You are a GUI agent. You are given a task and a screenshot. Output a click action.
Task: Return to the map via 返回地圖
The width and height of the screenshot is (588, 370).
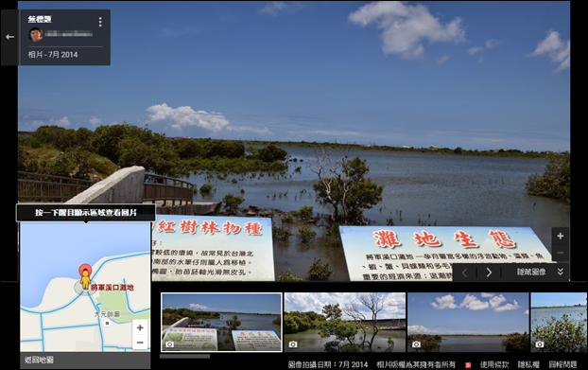[x=39, y=361]
